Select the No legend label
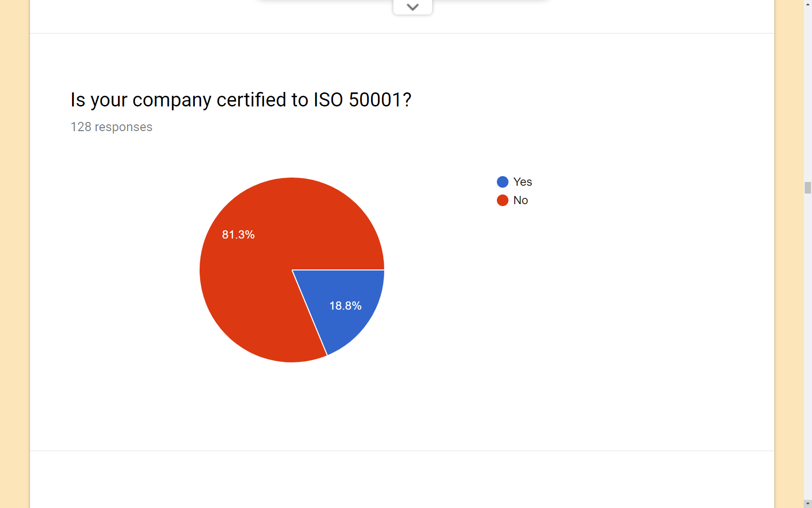The width and height of the screenshot is (812, 508). tap(521, 200)
